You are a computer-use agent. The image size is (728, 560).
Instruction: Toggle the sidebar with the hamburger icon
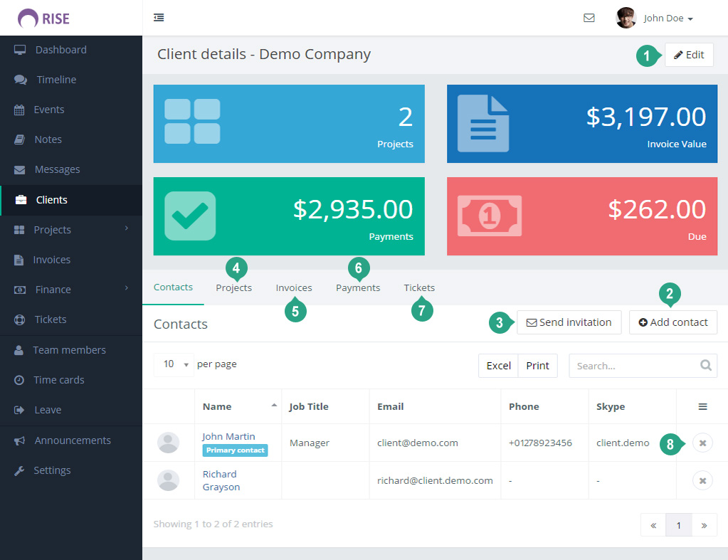click(x=159, y=18)
